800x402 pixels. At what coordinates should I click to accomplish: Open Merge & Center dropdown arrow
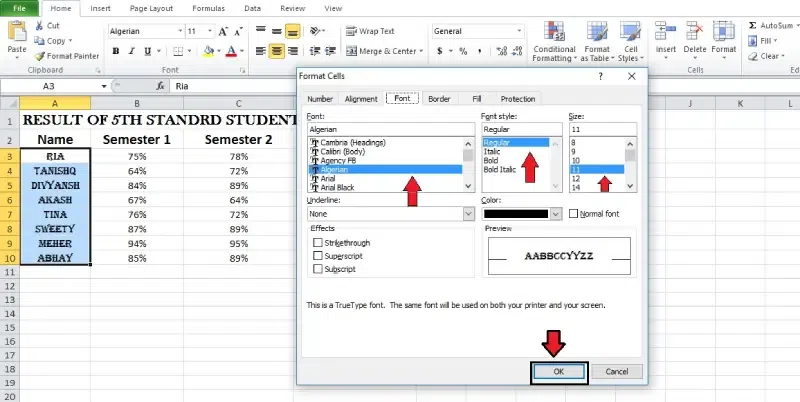point(421,51)
